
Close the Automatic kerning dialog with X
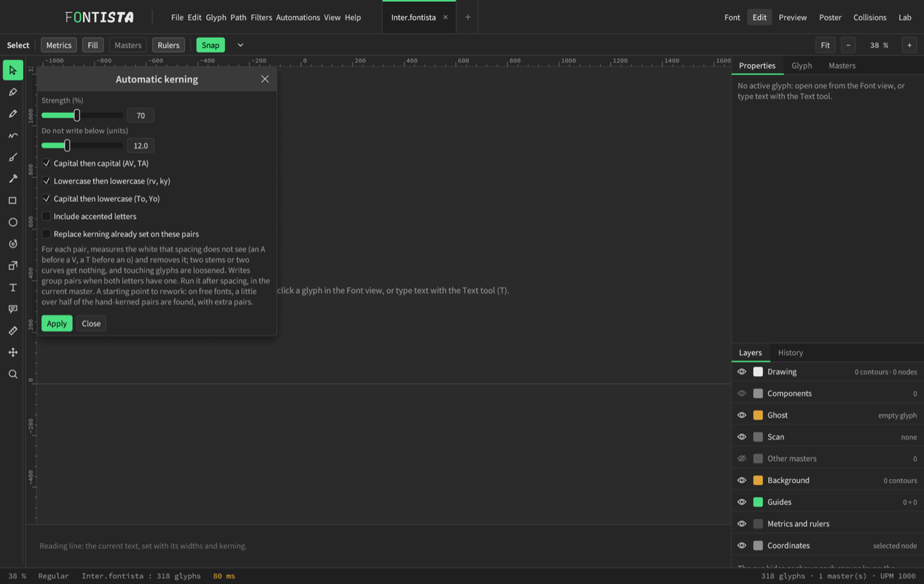click(x=265, y=79)
